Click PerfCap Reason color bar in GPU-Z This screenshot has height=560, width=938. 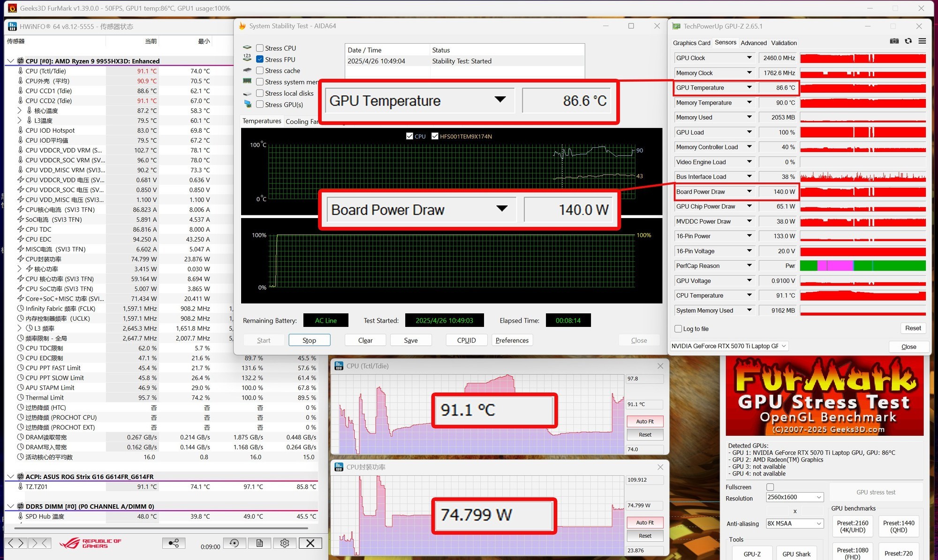(x=863, y=265)
